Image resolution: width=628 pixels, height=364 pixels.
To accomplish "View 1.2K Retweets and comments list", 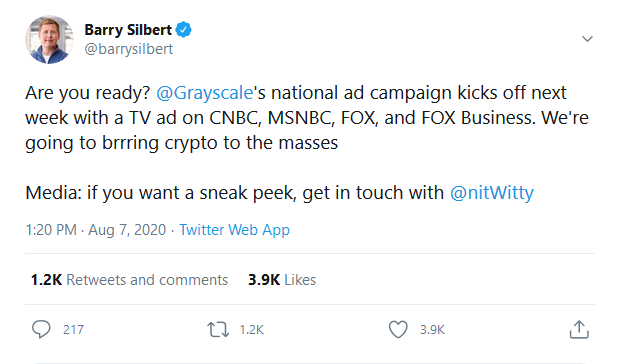I will (x=129, y=280).
